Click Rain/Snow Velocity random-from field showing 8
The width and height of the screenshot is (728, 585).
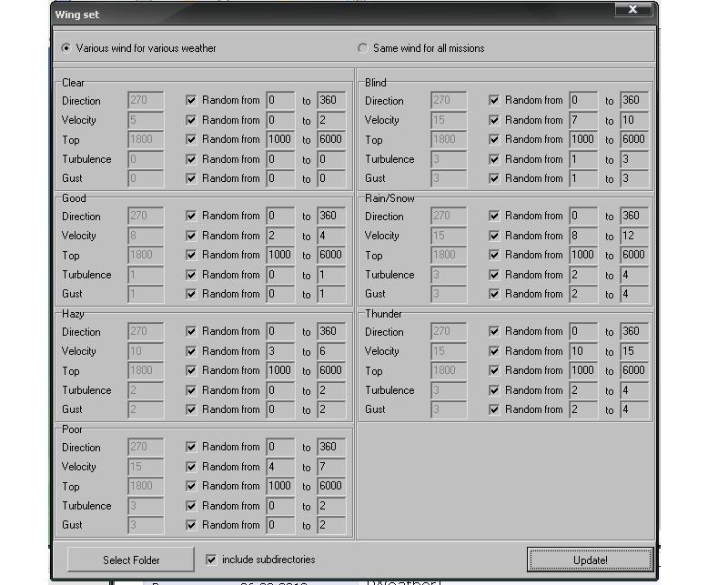point(583,236)
